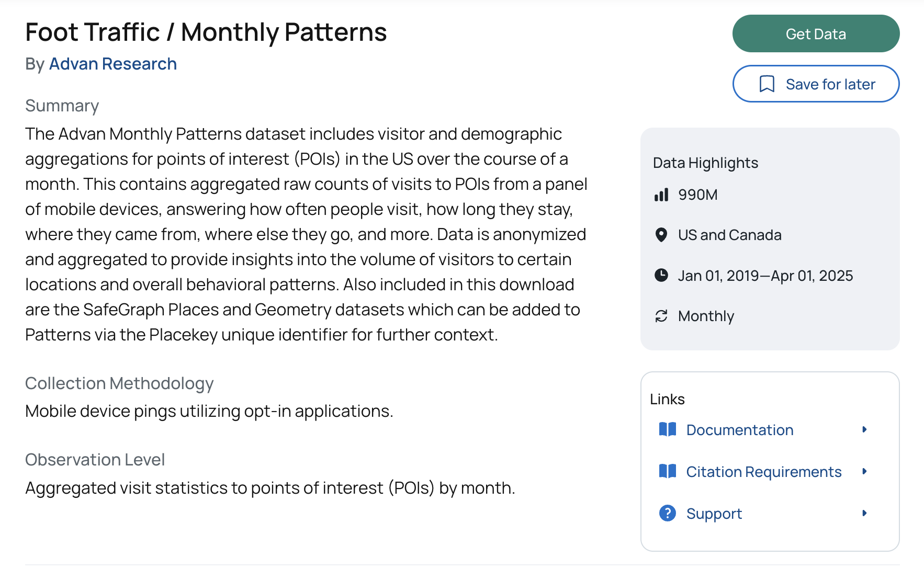This screenshot has height=569, width=924.
Task: Click the Jan 01, 2019—Apr 01, 2025 date range
Action: pyautogui.click(x=765, y=276)
